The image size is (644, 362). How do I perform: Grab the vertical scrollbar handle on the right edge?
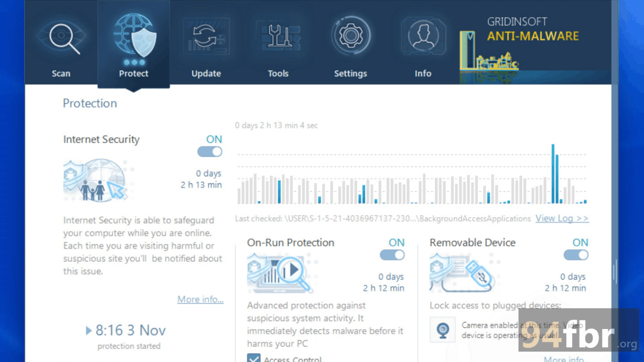coord(614,272)
